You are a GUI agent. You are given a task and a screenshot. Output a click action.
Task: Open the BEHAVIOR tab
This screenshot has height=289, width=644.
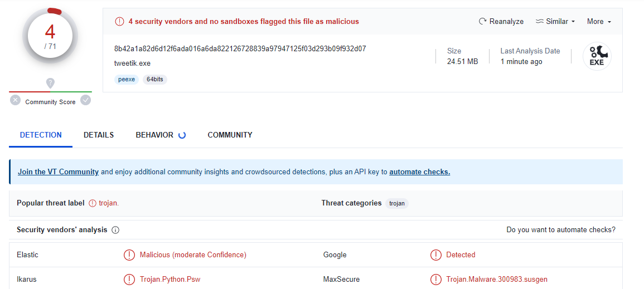(x=154, y=135)
